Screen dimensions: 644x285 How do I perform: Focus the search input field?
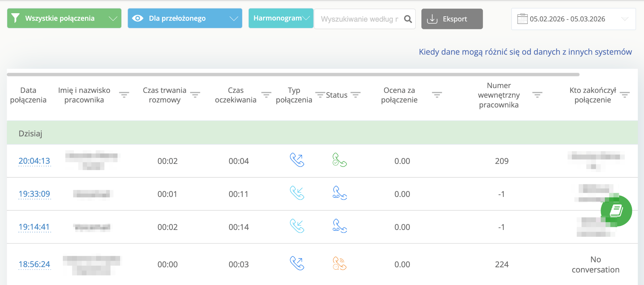(359, 19)
